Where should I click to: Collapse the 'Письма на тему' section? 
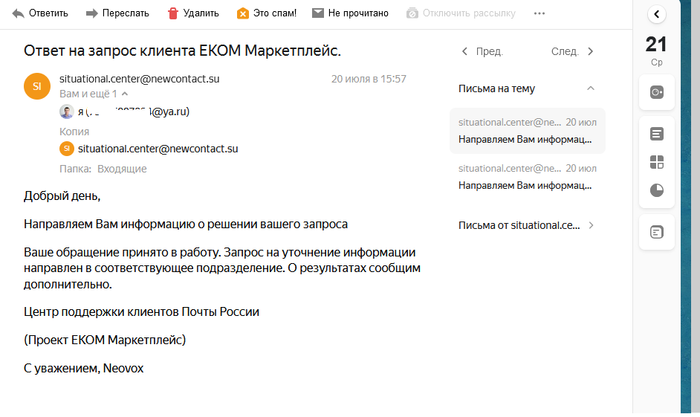click(x=590, y=88)
